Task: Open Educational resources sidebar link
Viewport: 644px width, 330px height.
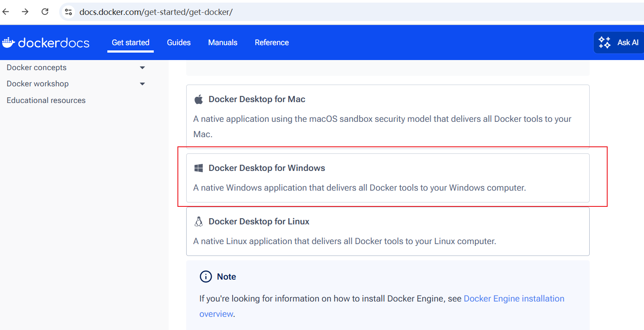Action: [46, 100]
